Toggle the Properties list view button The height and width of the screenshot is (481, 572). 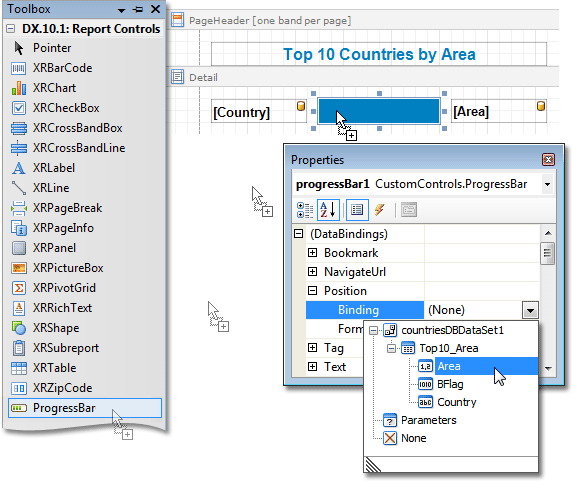click(x=357, y=210)
